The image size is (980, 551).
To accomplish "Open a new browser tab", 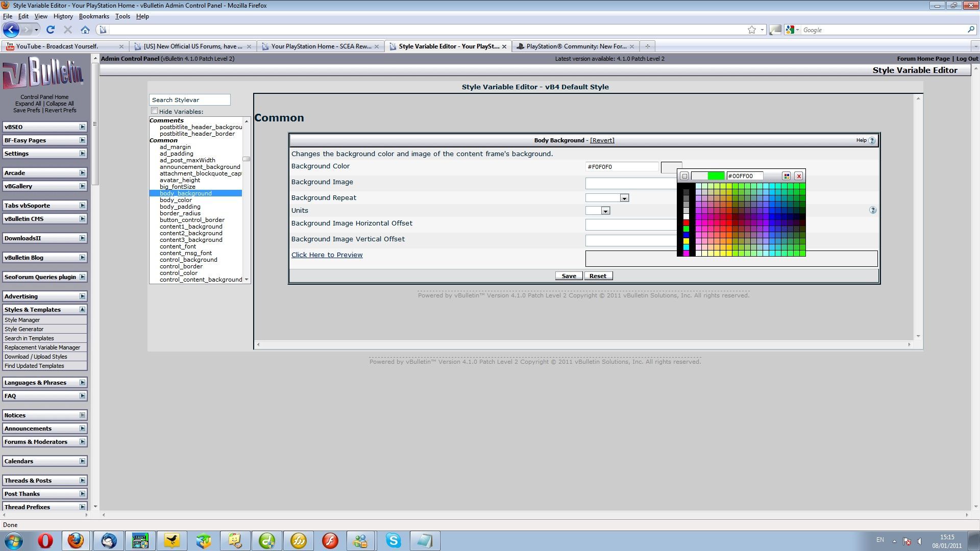I will click(647, 46).
